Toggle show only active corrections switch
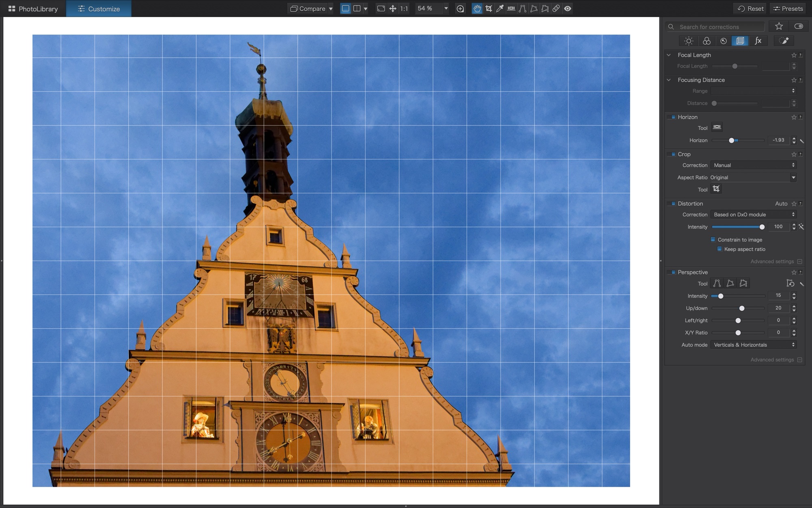The width and height of the screenshot is (812, 508). click(x=799, y=26)
